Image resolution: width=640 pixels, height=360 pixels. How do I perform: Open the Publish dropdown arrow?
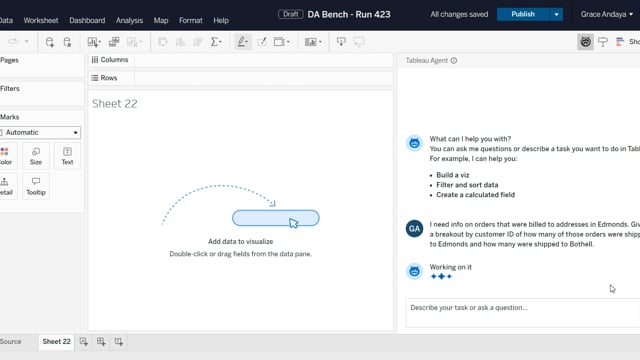point(556,14)
